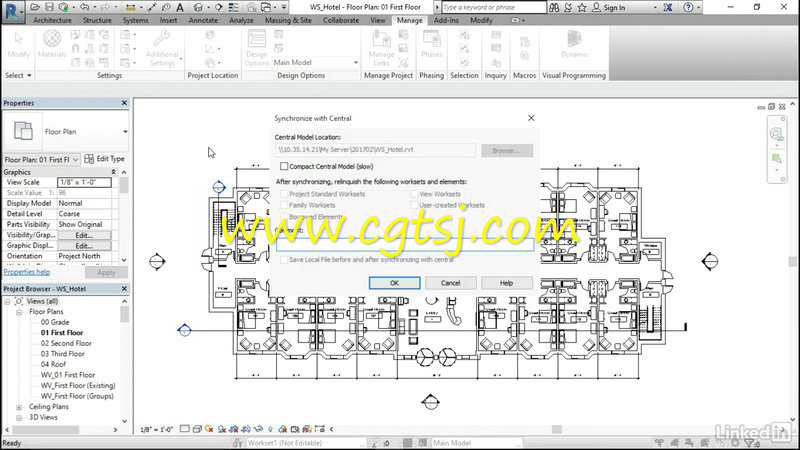Select 04 Roof view in Project Browser

54,364
